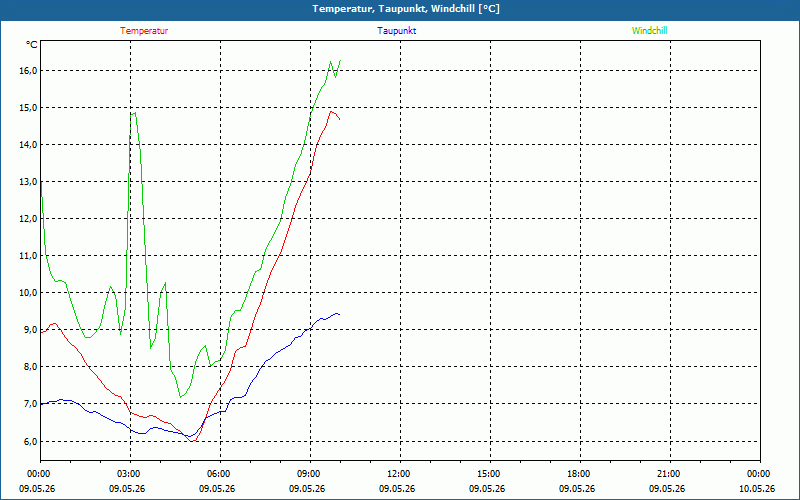Click the 10,0 y-axis value

coord(29,293)
